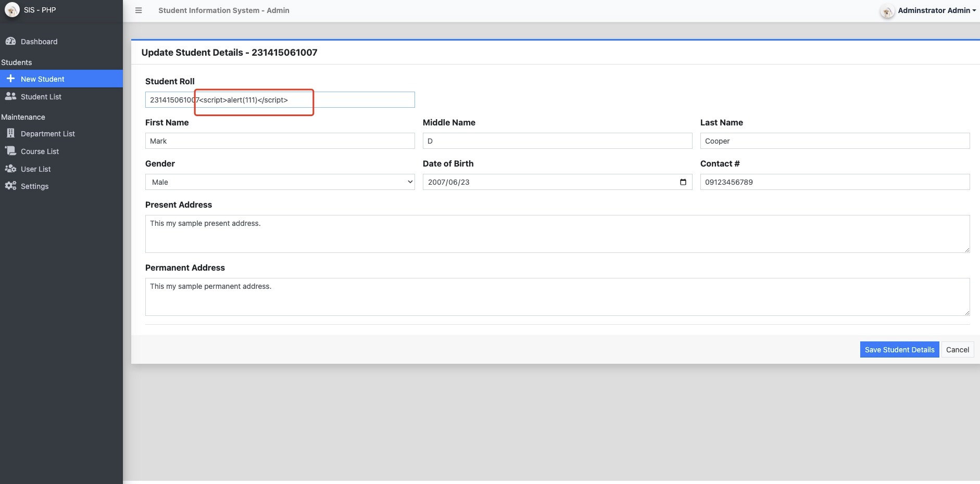The width and height of the screenshot is (980, 484).
Task: Click Save Student Details button
Action: coord(899,350)
